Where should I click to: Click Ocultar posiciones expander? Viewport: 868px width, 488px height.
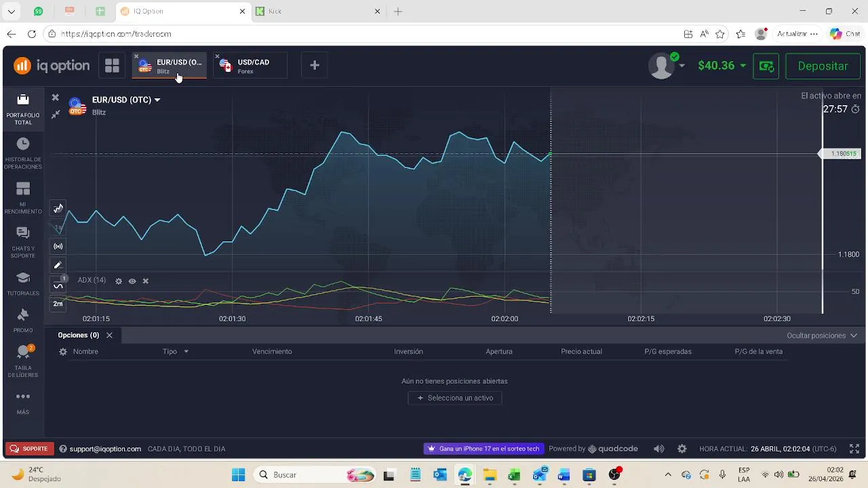click(x=822, y=336)
